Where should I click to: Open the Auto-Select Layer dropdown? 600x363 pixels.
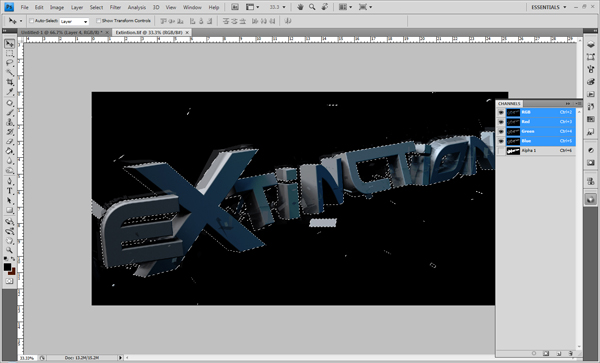click(74, 21)
